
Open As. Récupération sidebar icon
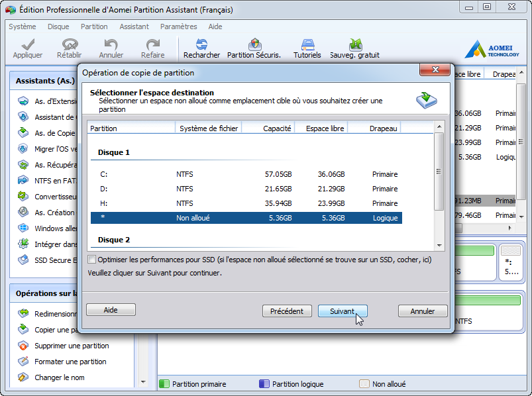pyautogui.click(x=23, y=164)
